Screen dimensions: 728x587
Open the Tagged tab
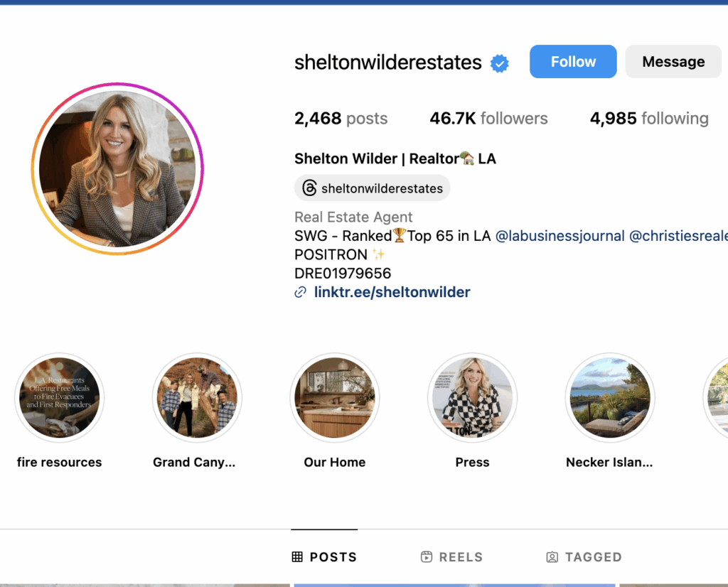pyautogui.click(x=584, y=557)
